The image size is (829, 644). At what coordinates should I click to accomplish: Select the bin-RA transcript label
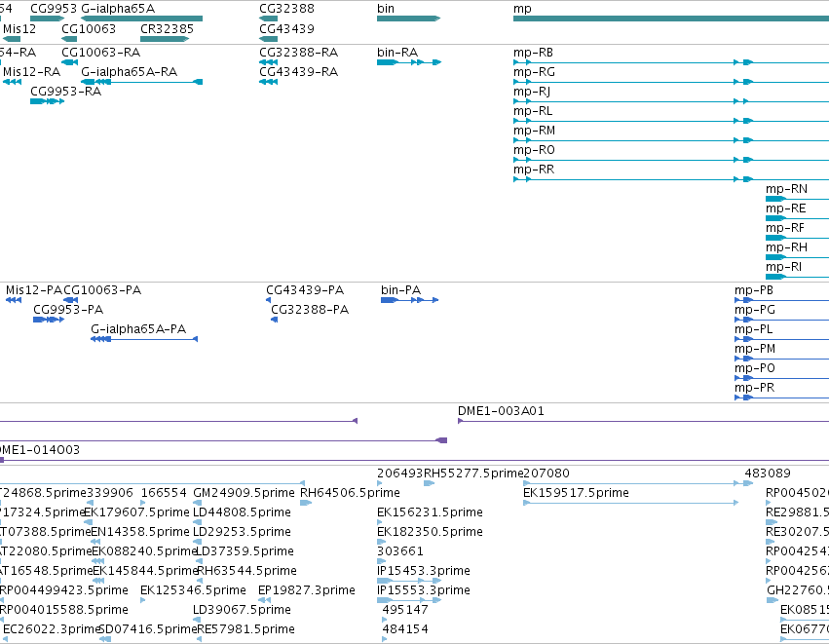(x=397, y=53)
